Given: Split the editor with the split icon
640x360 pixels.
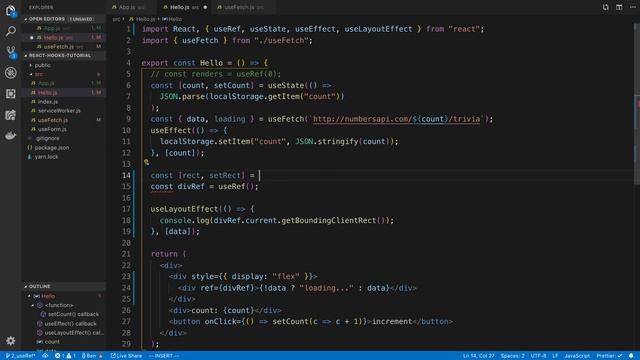Looking at the screenshot, I should pos(619,7).
